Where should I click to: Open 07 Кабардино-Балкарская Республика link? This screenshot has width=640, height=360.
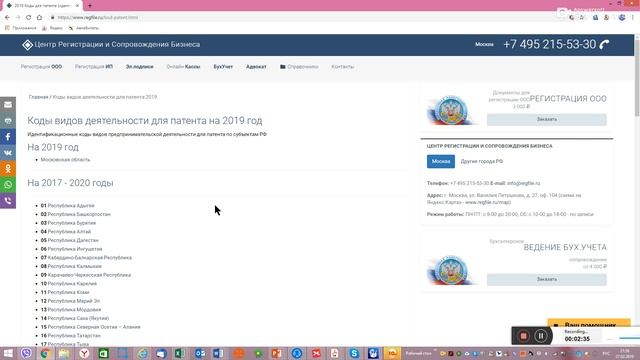86,258
